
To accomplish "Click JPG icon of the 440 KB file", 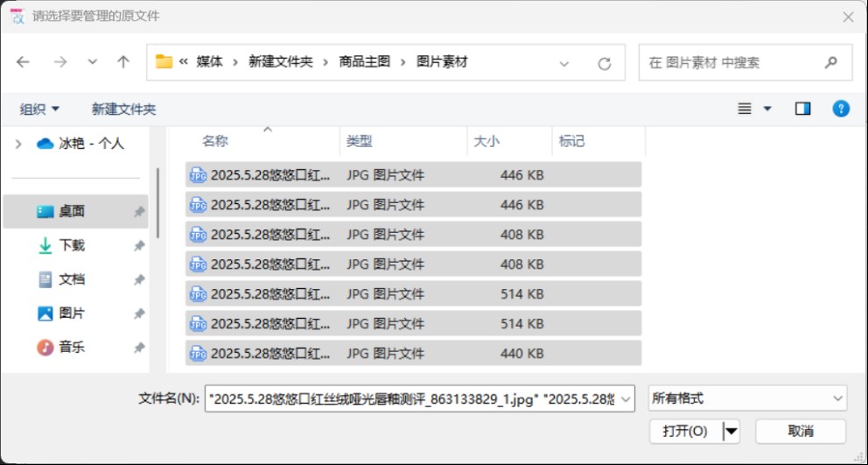I will pos(198,353).
